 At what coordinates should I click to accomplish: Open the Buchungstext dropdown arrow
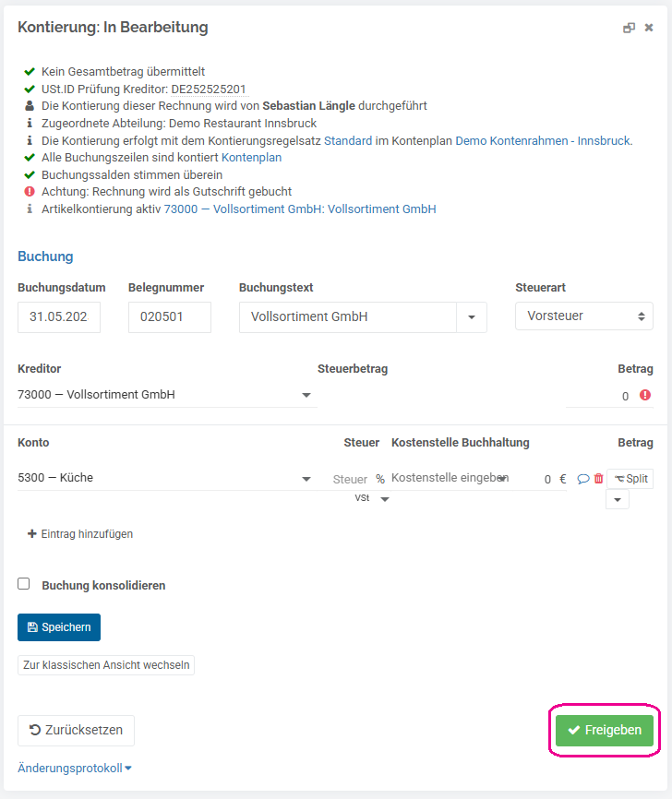coord(472,317)
